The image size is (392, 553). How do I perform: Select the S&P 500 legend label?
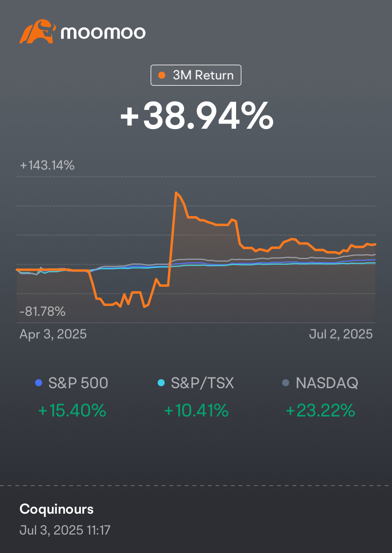point(78,383)
